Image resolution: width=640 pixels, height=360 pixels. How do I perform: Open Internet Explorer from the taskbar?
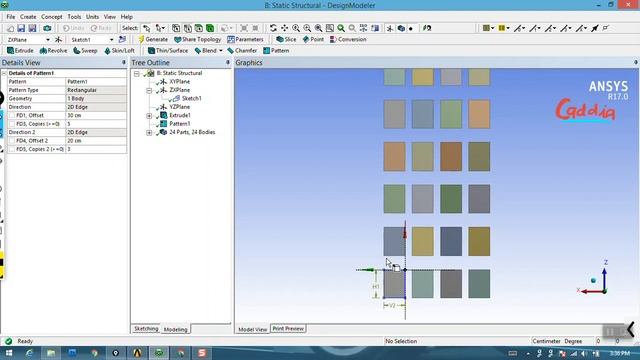coord(29,353)
